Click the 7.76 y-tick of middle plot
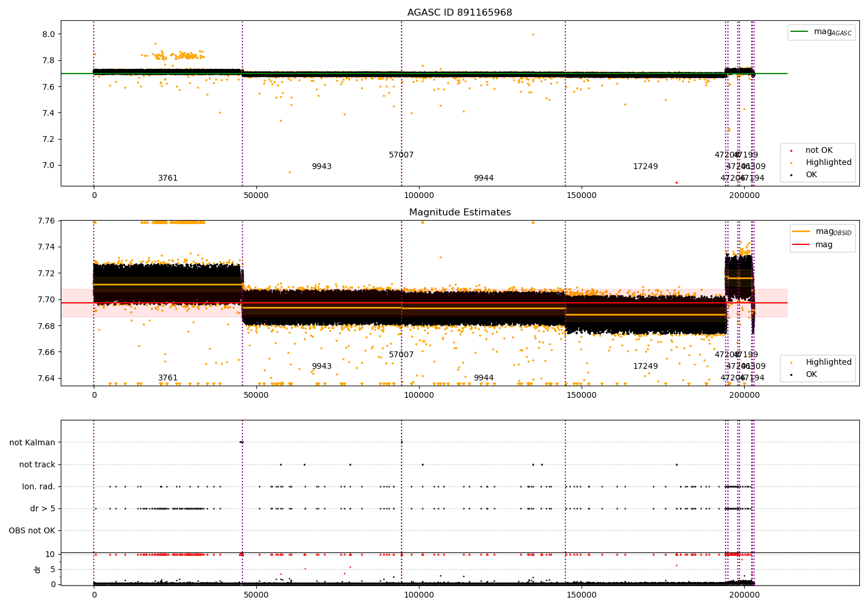Image resolution: width=868 pixels, height=608 pixels. tap(46, 221)
